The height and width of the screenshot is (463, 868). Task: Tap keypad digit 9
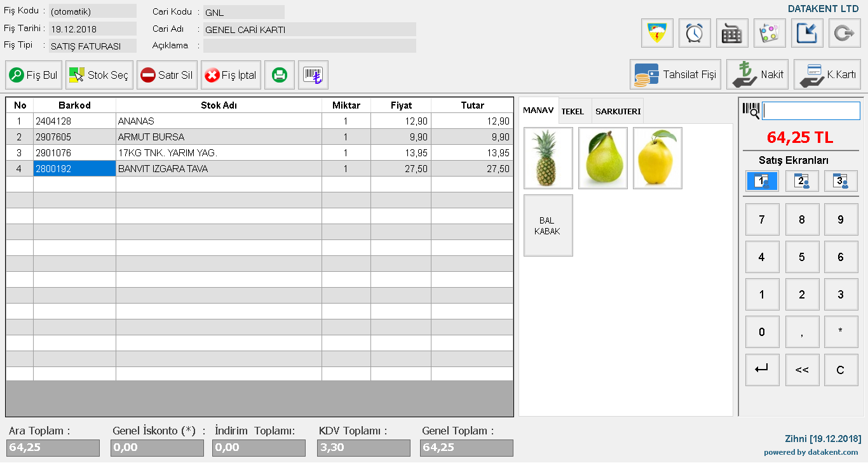[841, 220]
